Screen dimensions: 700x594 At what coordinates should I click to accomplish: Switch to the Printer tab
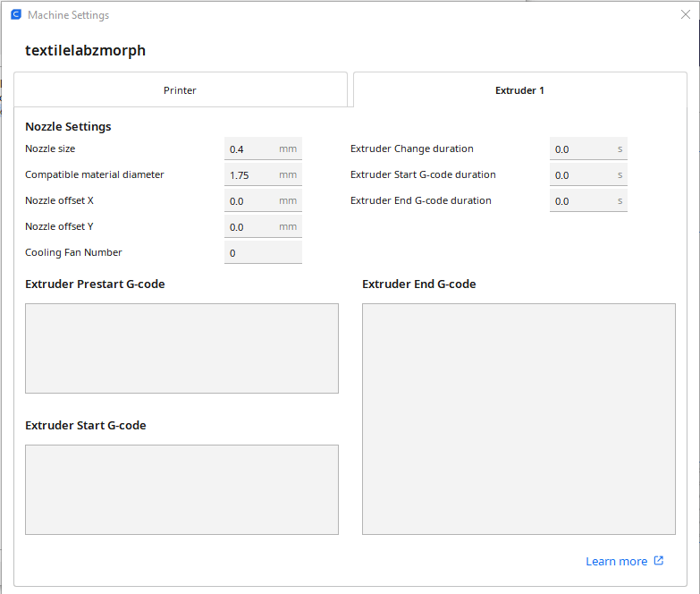(x=180, y=90)
